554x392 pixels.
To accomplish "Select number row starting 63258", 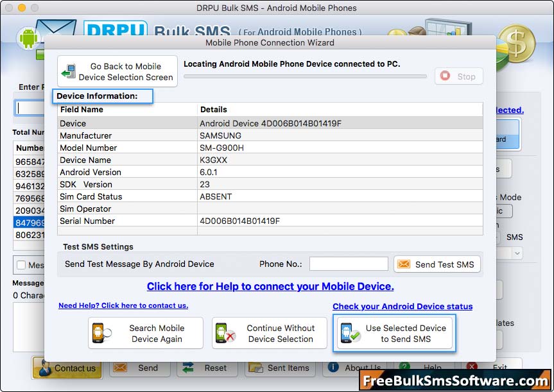I will tap(30, 174).
